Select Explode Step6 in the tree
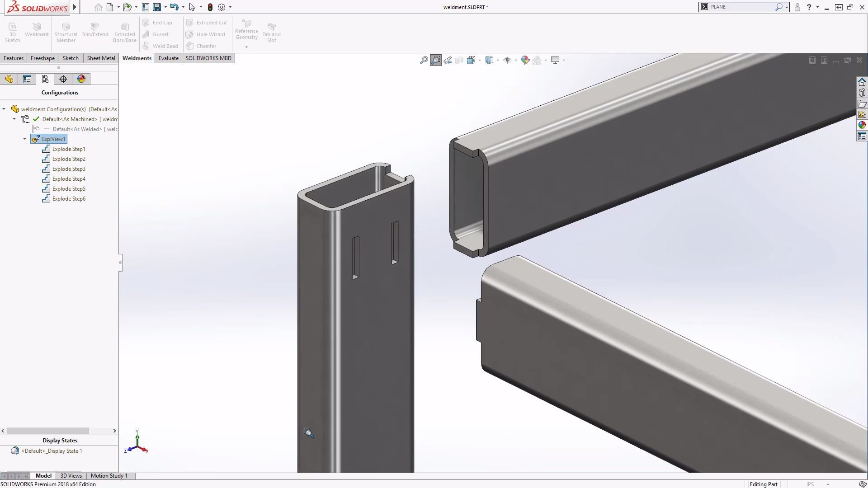868x488 pixels. [64, 199]
